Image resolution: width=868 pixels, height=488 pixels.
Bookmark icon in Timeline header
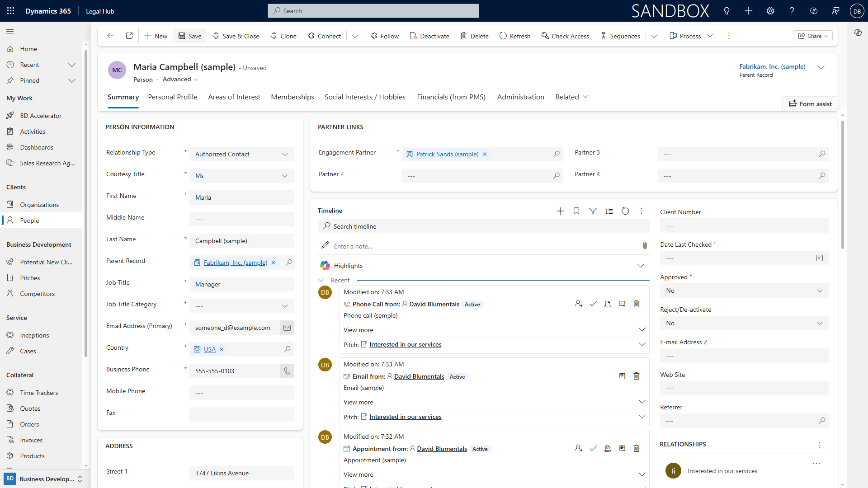click(x=576, y=211)
